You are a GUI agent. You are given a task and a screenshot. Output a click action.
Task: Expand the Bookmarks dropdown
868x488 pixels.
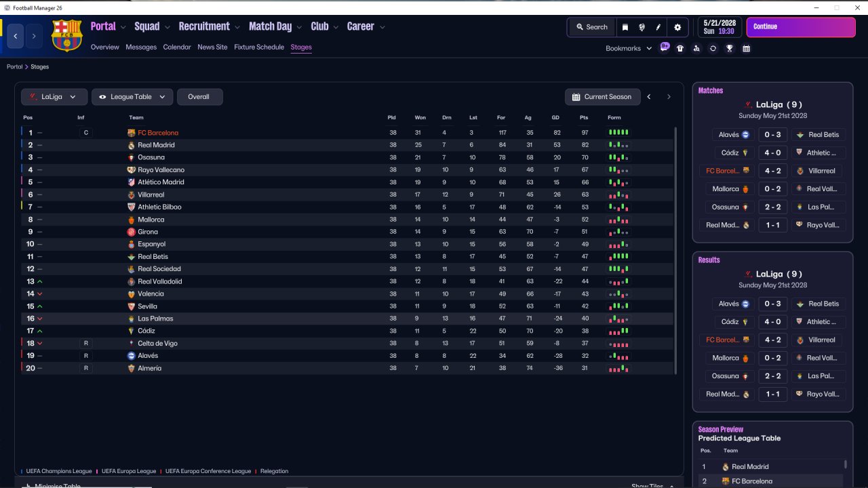point(629,49)
